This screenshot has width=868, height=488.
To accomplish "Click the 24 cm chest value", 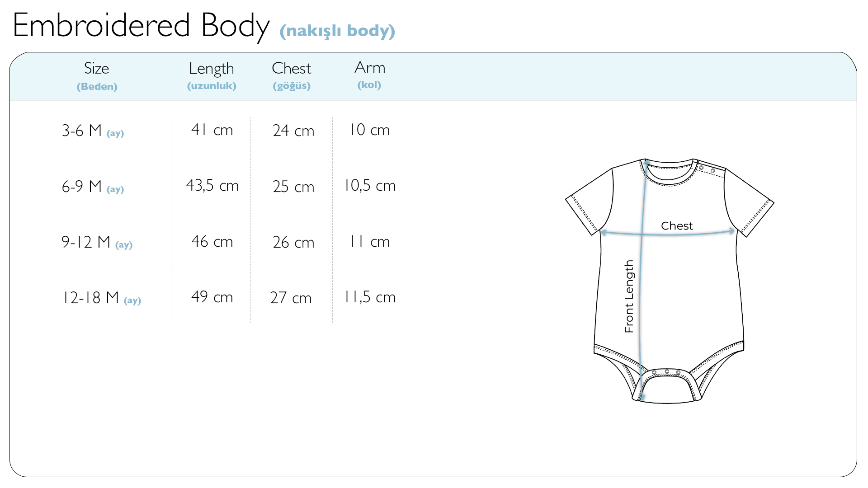I will point(293,131).
